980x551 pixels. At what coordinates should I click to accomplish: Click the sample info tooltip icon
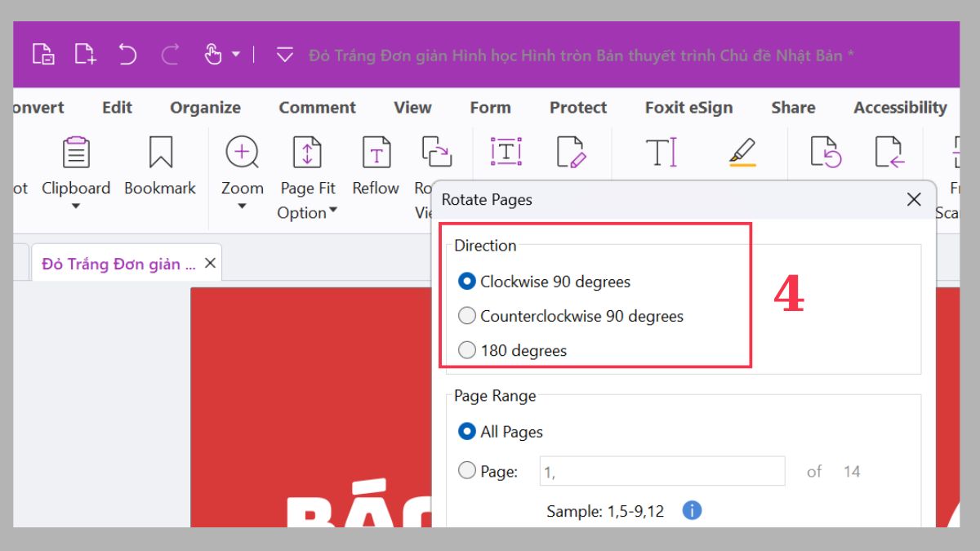point(691,510)
